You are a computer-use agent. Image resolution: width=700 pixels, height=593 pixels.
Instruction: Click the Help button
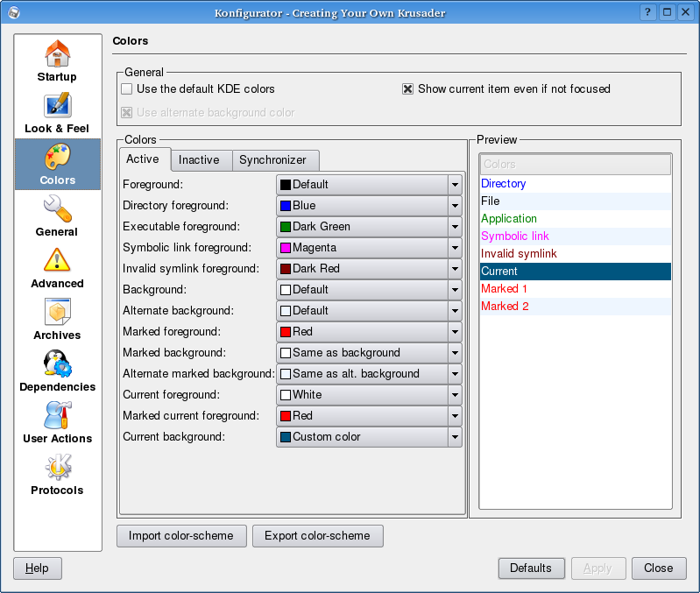(38, 568)
